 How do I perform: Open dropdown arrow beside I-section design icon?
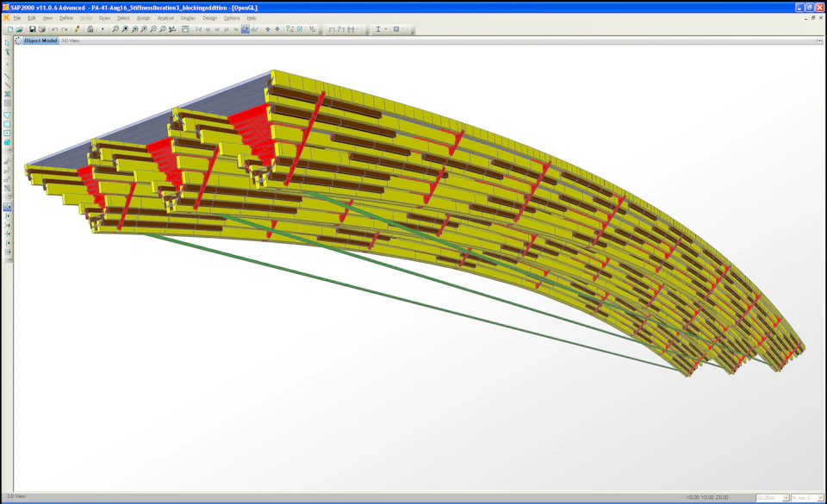(x=386, y=29)
